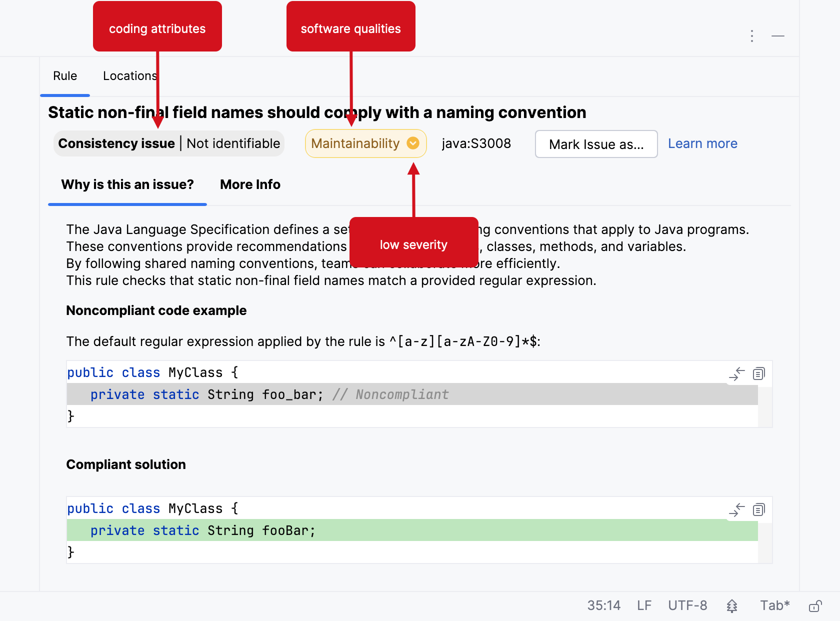Click the 'Noncompliant code example' heading
This screenshot has width=840, height=621.
click(x=156, y=310)
